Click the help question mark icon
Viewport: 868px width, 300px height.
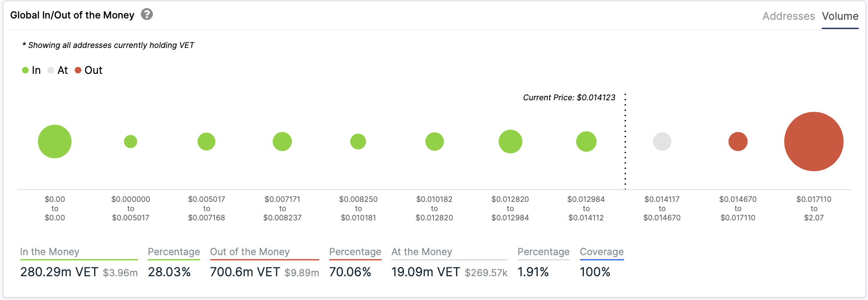pyautogui.click(x=147, y=15)
